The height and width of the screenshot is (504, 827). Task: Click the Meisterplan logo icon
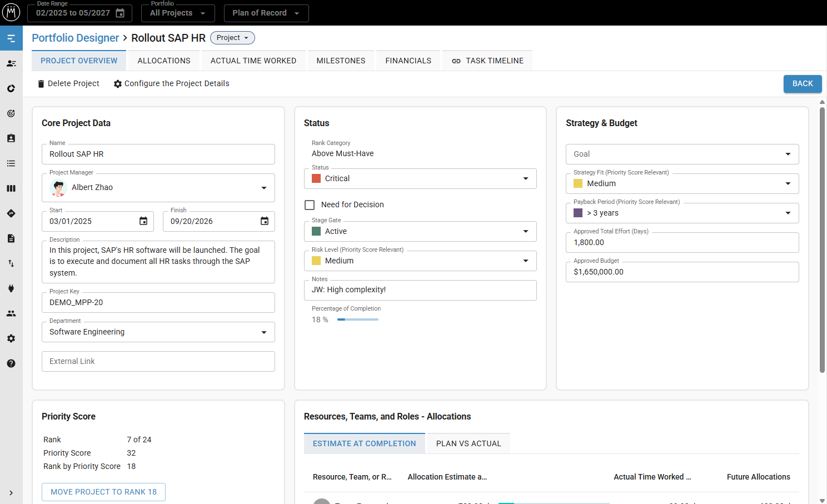point(11,12)
